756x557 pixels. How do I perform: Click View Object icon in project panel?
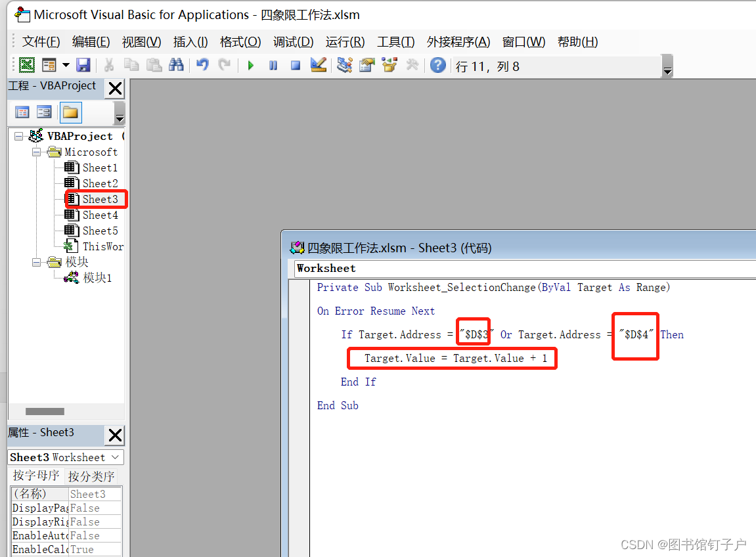(44, 112)
